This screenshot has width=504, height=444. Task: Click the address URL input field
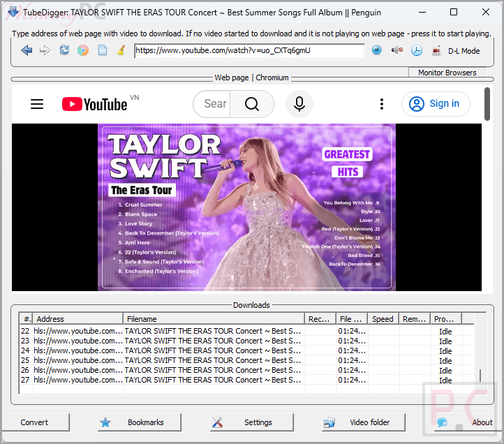[249, 51]
